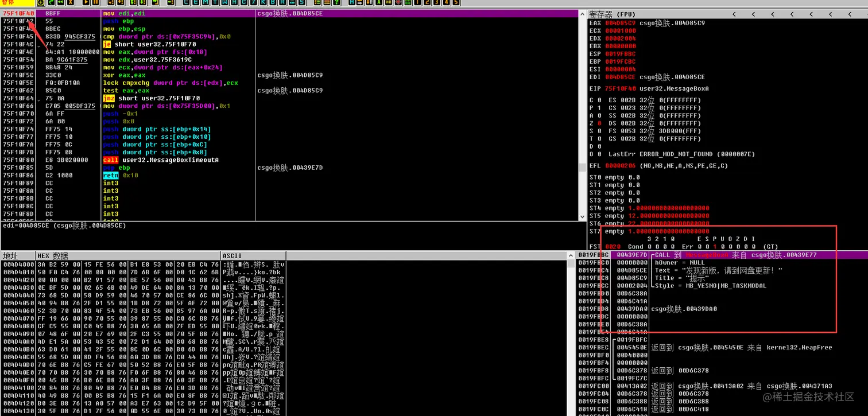Image resolution: width=868 pixels, height=416 pixels.
Task: Select dump row at address 004D4080
Action: point(144,326)
